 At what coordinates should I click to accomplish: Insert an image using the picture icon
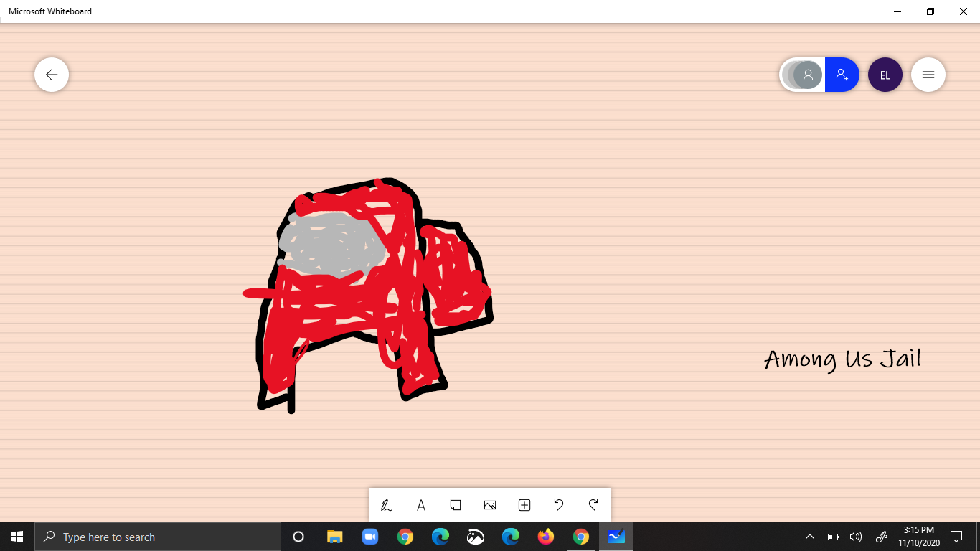tap(490, 505)
